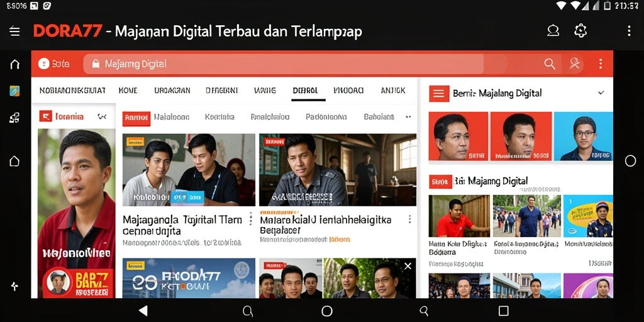Select the ANJIOK menu tab
Screen dimensions: 644x322
(393, 91)
